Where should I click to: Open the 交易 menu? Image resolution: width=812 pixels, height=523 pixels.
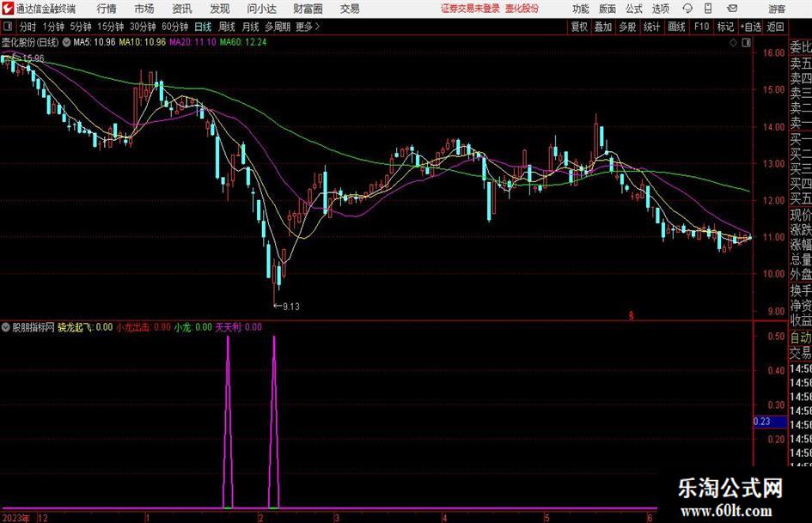click(x=350, y=9)
